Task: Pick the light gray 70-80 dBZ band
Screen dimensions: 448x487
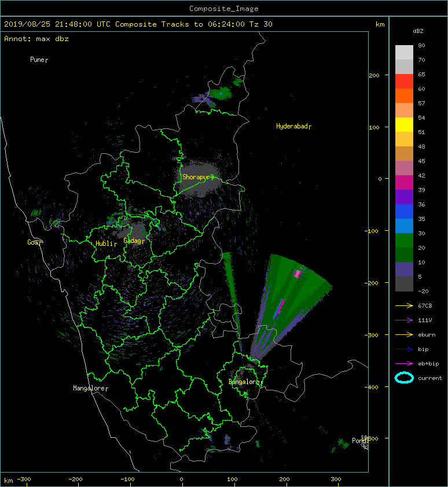Action: point(404,53)
